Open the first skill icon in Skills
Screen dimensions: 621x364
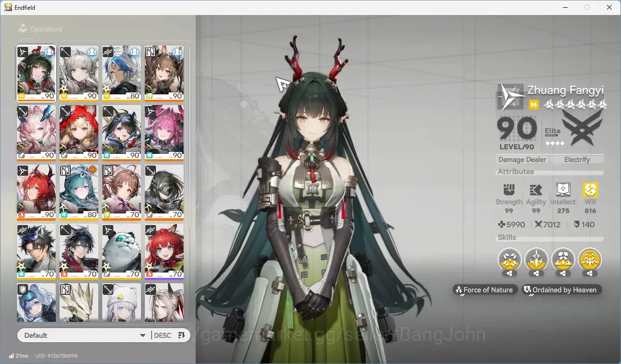click(x=509, y=260)
